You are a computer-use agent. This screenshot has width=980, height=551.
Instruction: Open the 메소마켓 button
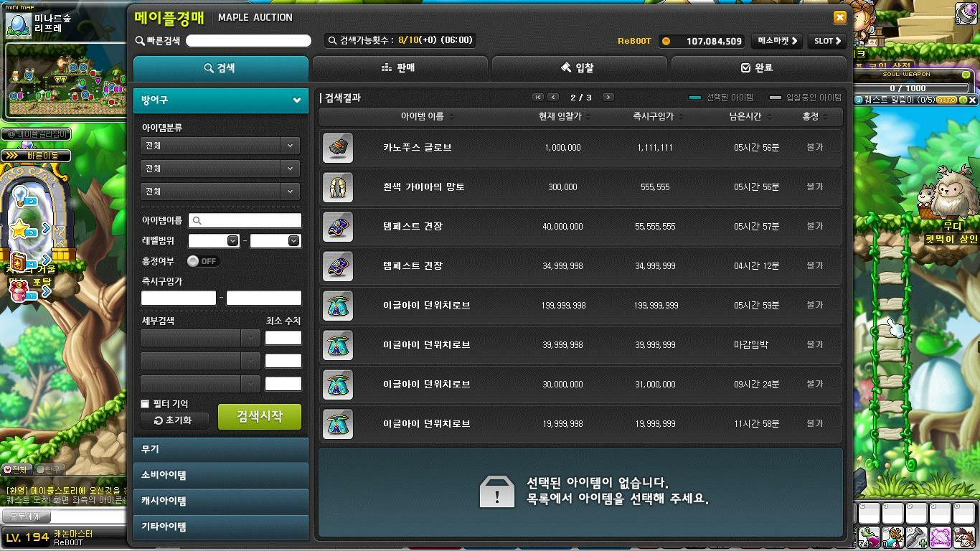tap(778, 41)
